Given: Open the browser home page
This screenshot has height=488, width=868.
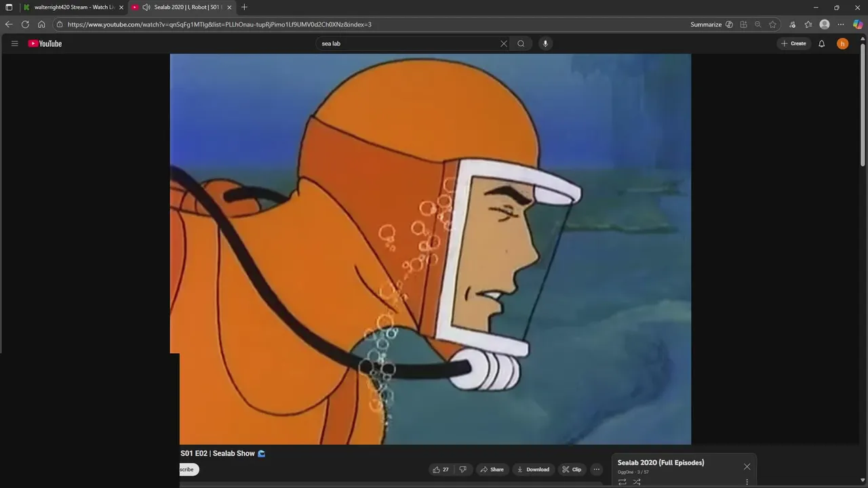Looking at the screenshot, I should click(41, 24).
